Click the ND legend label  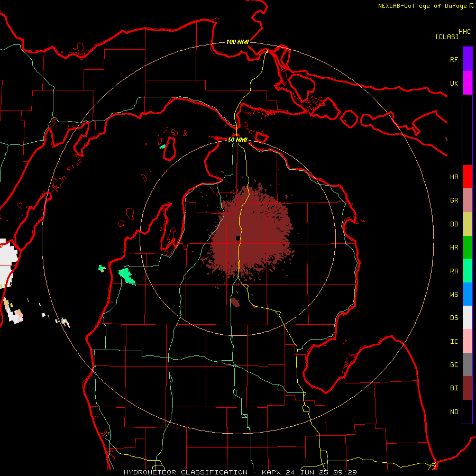[454, 412]
